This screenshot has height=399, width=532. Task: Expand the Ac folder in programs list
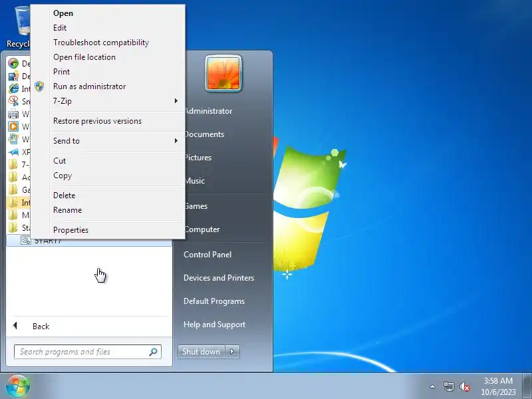coord(13,177)
